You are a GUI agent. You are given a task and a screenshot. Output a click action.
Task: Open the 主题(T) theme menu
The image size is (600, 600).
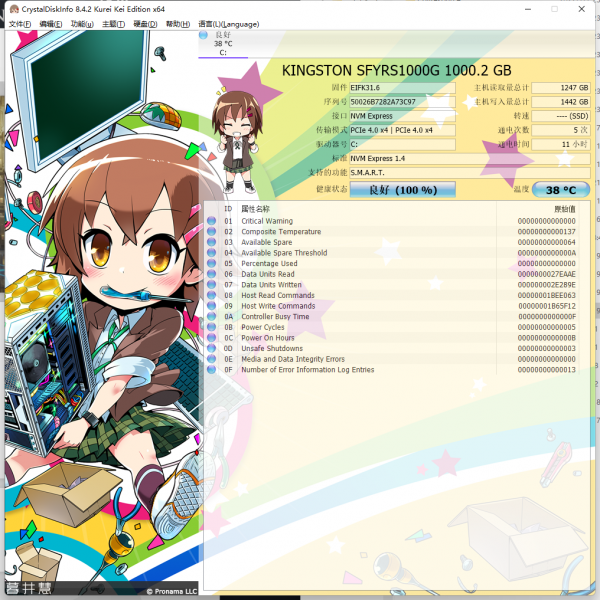[115, 23]
